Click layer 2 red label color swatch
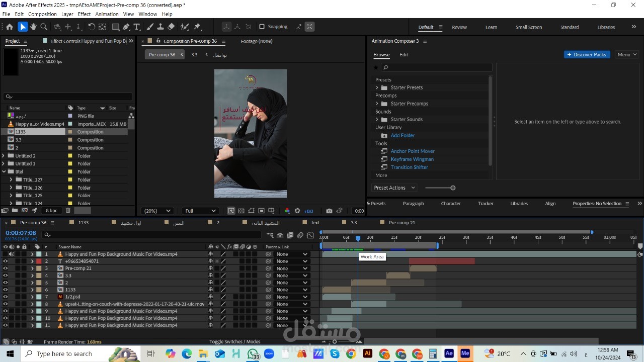The width and height of the screenshot is (644, 362). [x=39, y=261]
